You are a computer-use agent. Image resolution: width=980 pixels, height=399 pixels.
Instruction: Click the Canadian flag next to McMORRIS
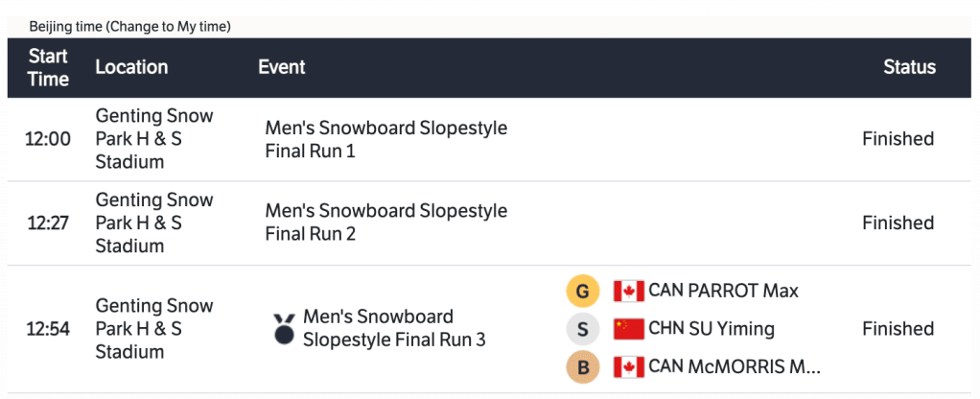[629, 366]
